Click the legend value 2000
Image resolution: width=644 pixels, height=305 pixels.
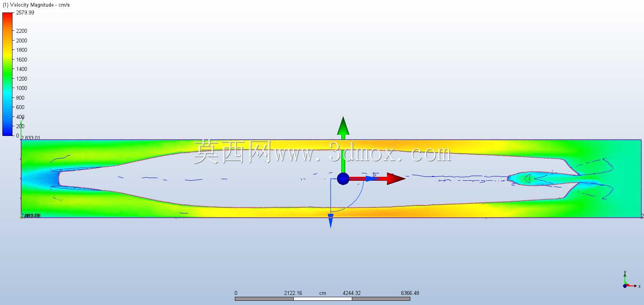(21, 41)
